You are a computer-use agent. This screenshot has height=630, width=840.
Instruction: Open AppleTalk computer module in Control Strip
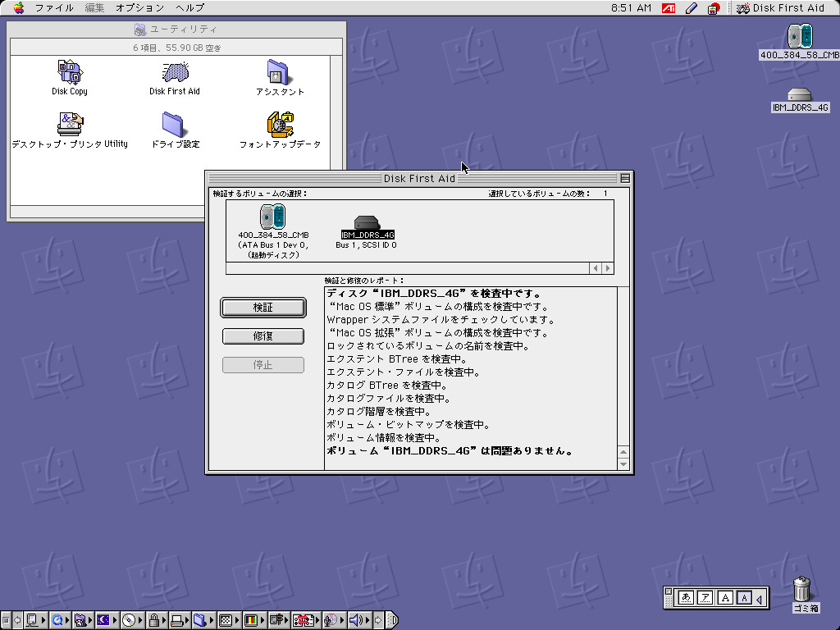tap(36, 620)
